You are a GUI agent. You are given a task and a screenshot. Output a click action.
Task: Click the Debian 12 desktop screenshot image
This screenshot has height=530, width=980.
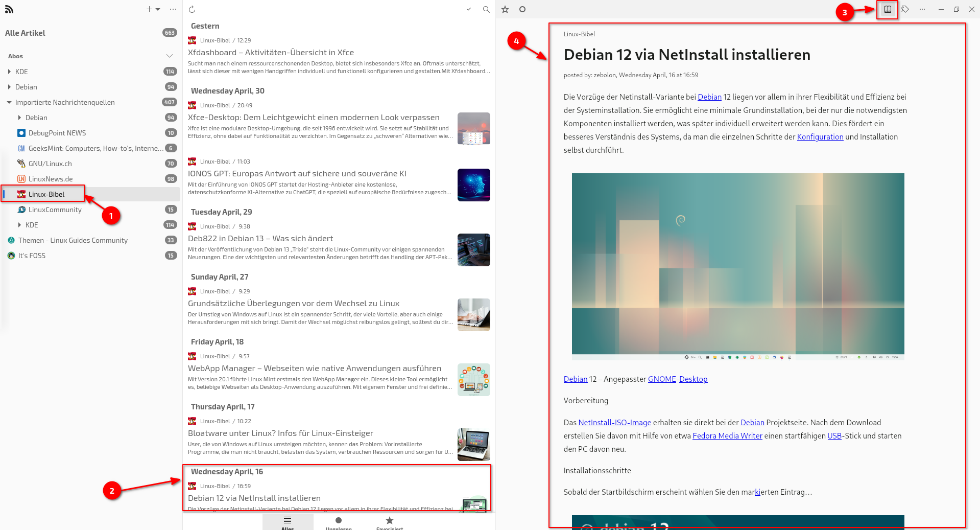coord(738,267)
